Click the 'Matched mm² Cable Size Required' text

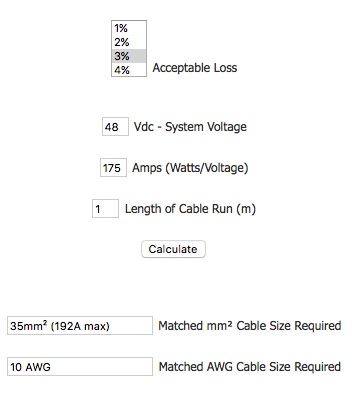pyautogui.click(x=250, y=326)
